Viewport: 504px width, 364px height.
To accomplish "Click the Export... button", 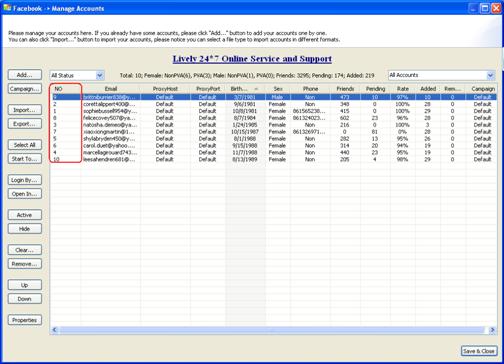I will tap(25, 124).
